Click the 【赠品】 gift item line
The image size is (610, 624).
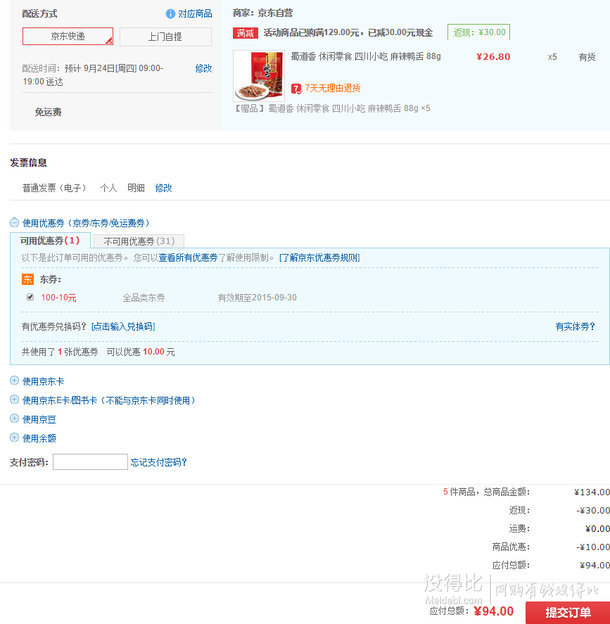pyautogui.click(x=331, y=108)
